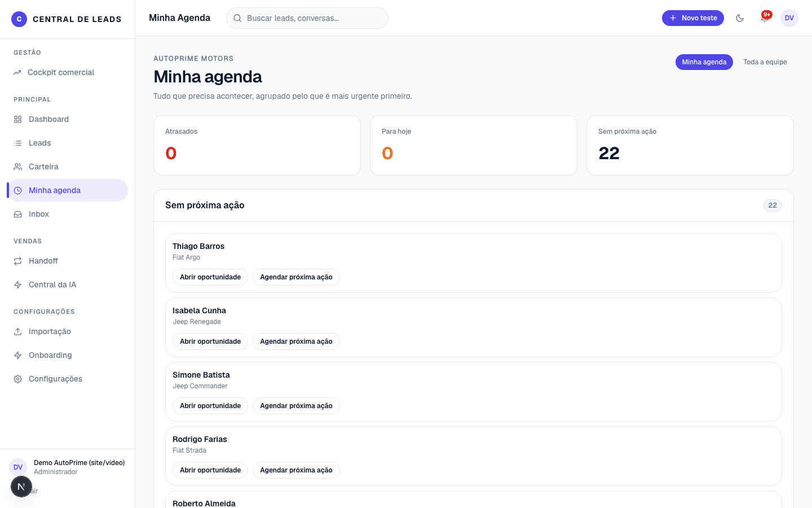Click the Cockpit comercial trend icon
Screen dimensions: 812x508
coord(17,72)
